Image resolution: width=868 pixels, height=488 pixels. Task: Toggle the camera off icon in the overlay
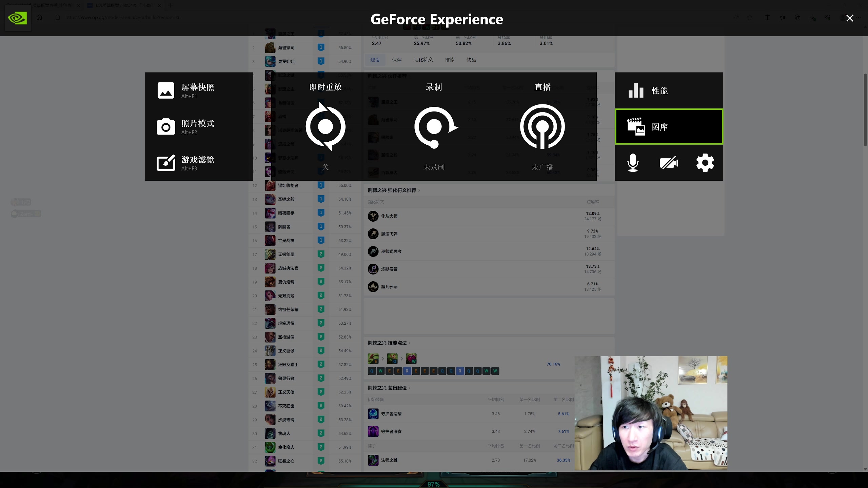click(x=669, y=163)
